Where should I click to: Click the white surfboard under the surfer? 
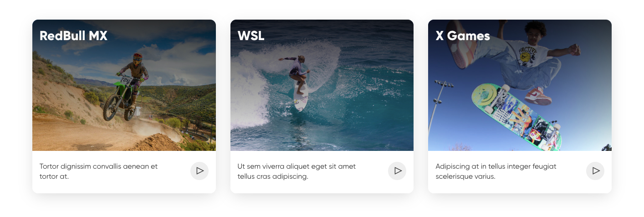[301, 96]
